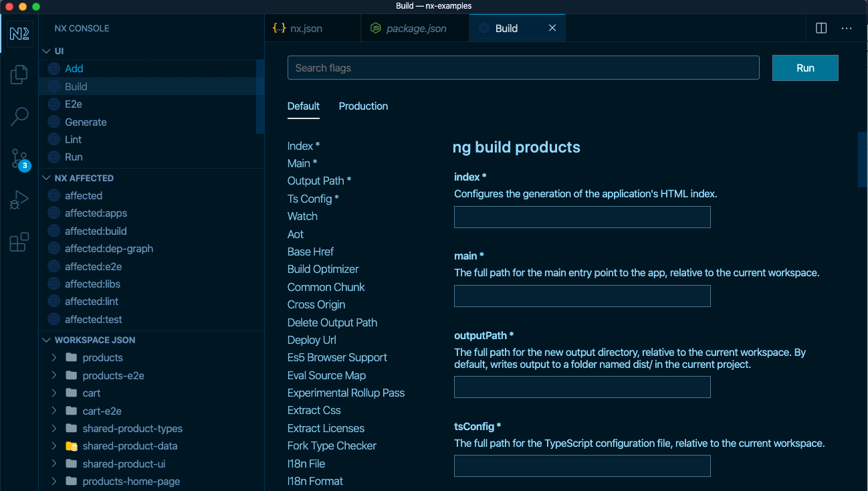Click the JSON icon on the nx.json tab
This screenshot has width=868, height=491.
(280, 27)
